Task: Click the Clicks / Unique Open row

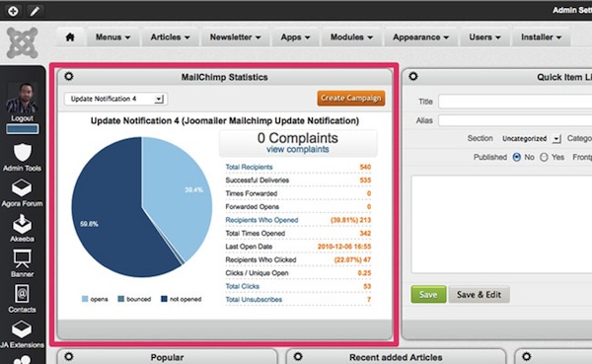Action: (298, 273)
